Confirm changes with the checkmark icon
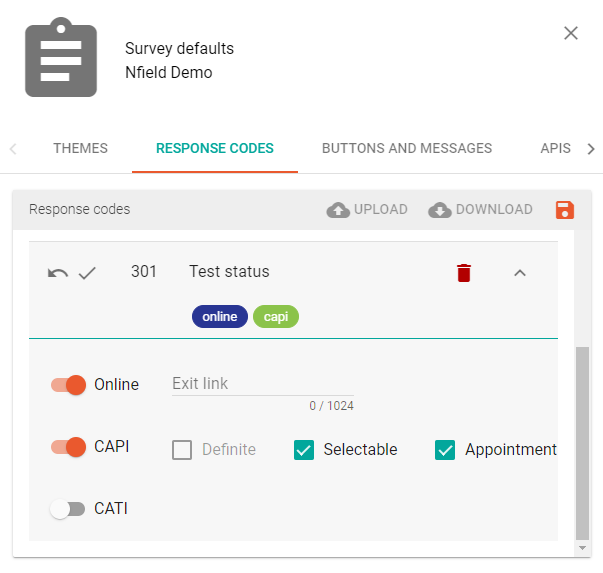Image resolution: width=603 pixels, height=573 pixels. 87,272
